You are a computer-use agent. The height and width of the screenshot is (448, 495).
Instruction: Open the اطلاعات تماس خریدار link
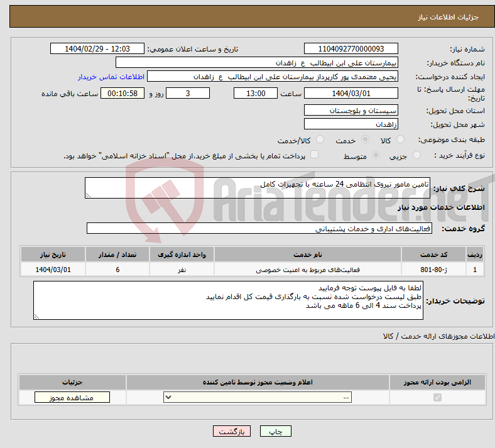click(x=111, y=77)
